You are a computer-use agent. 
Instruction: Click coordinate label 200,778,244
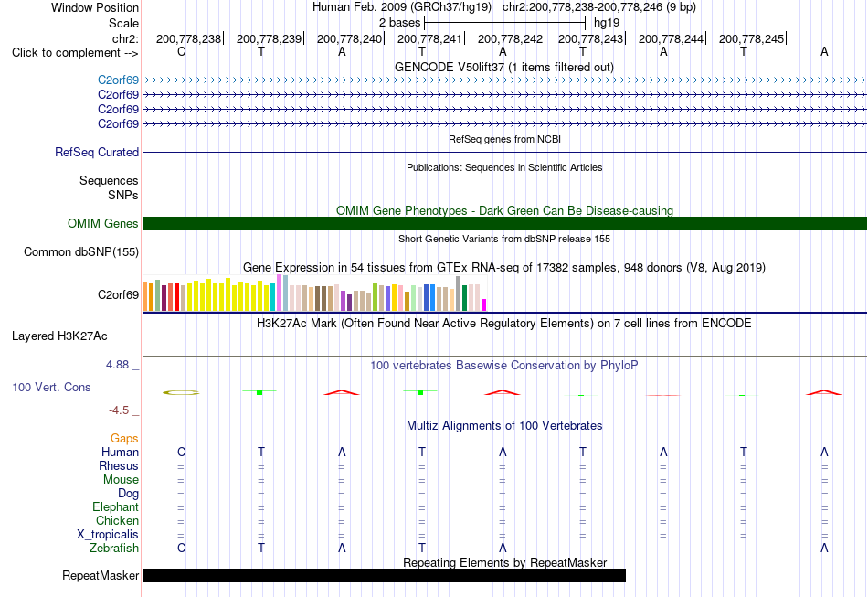click(671, 38)
